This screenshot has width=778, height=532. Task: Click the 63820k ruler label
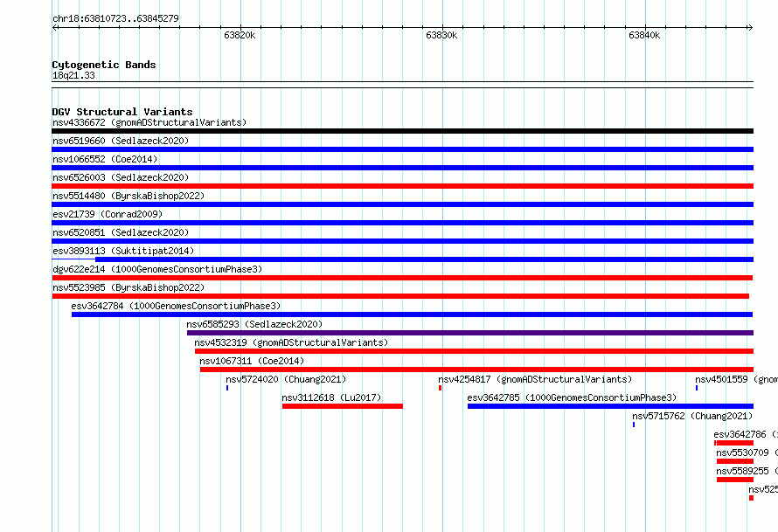[x=240, y=35]
